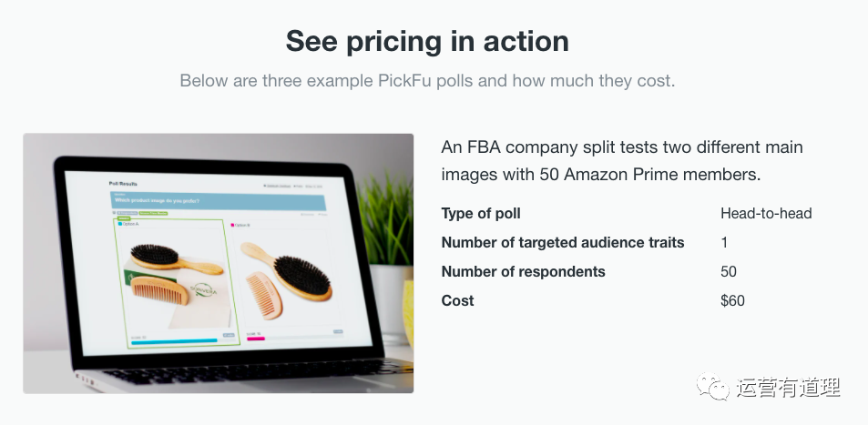Click the blue Option A score bar
This screenshot has width=868, height=425.
pos(174,341)
